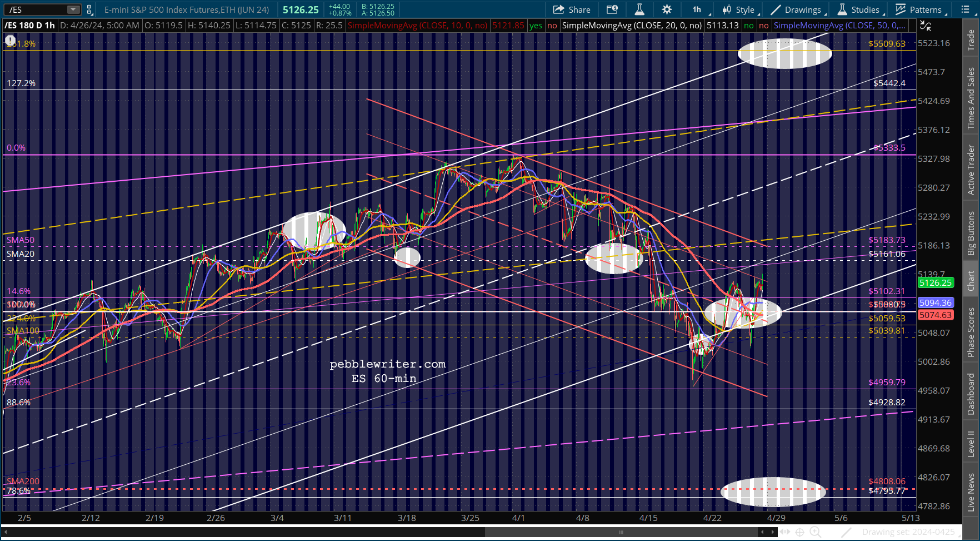Open Edit Studies flask icon
Image resolution: width=980 pixels, height=541 pixels.
(x=639, y=9)
